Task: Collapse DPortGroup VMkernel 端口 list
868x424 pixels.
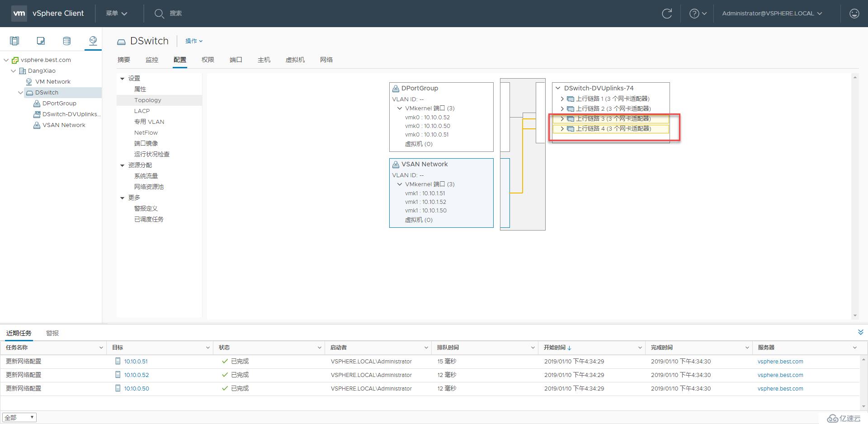Action: [x=400, y=108]
